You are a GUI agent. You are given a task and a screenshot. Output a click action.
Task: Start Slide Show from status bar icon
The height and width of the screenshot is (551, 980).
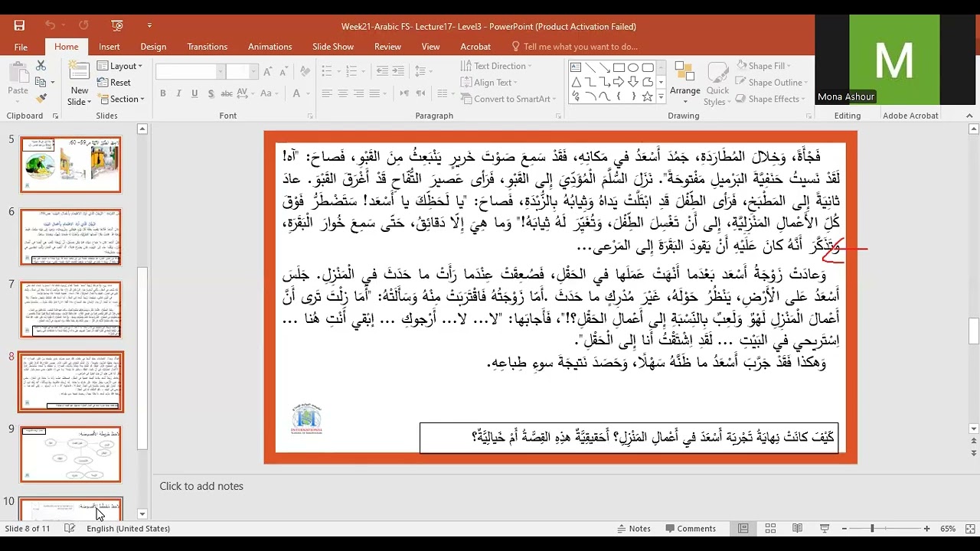(x=825, y=528)
